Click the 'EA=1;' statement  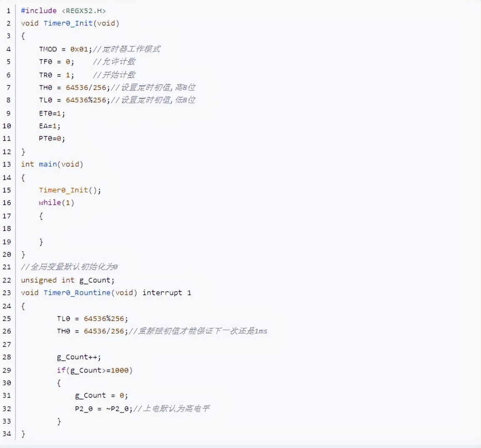(50, 126)
